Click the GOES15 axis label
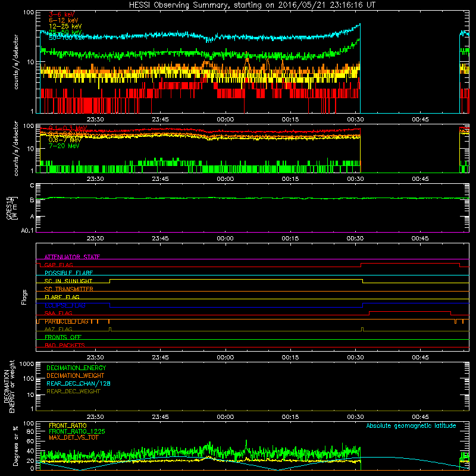The width and height of the screenshot is (476, 476). point(9,208)
